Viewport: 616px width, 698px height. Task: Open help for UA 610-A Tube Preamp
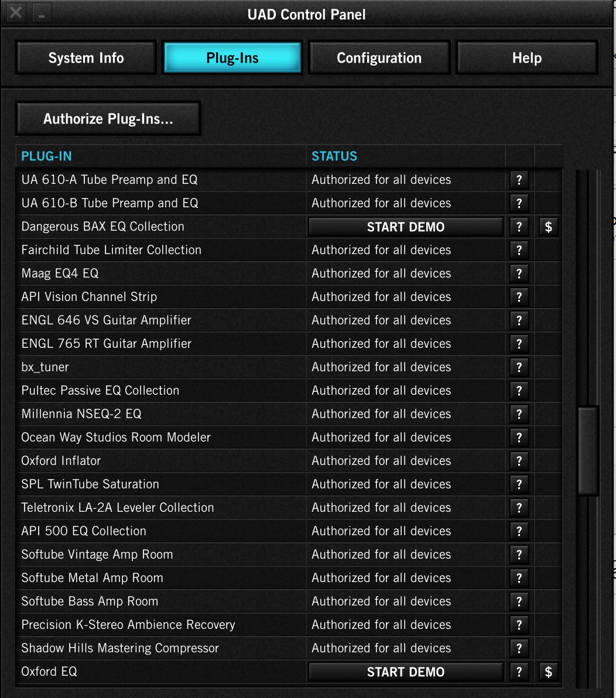(x=519, y=180)
